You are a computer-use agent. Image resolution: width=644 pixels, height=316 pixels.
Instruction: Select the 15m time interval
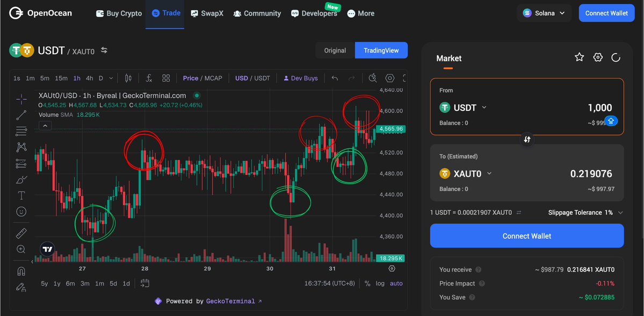61,78
